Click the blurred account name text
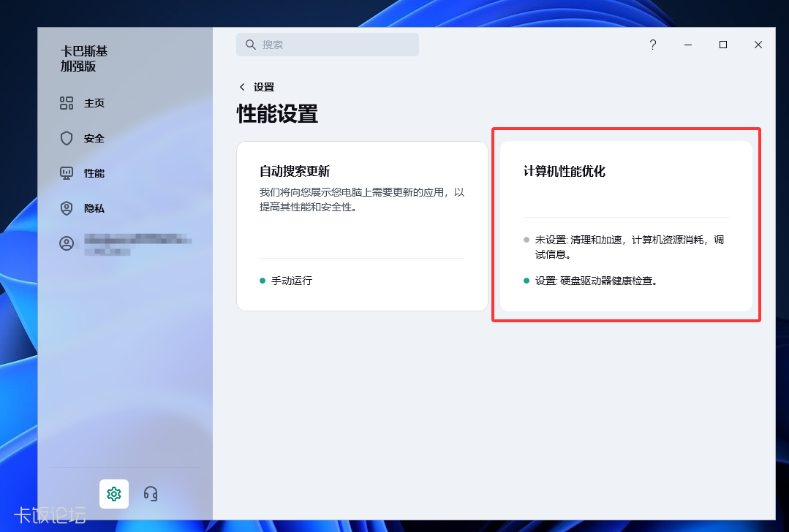Screen dimensions: 789x532 [137, 244]
